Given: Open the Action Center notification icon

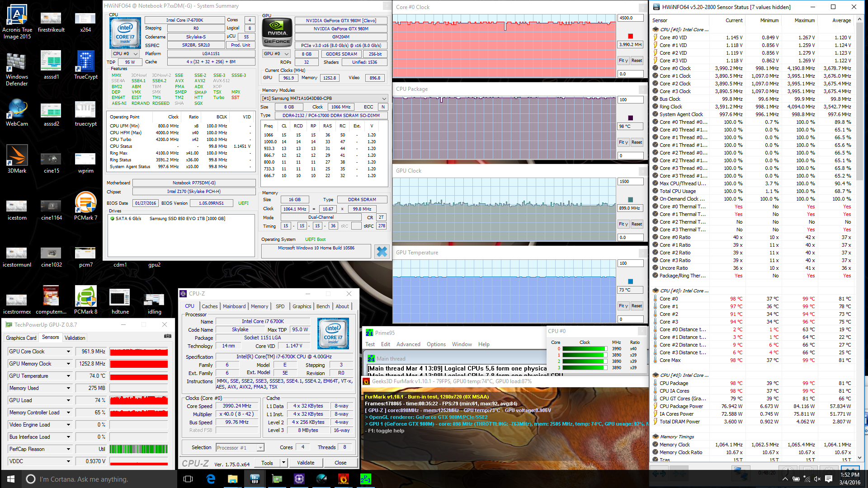Looking at the screenshot, I should [829, 479].
